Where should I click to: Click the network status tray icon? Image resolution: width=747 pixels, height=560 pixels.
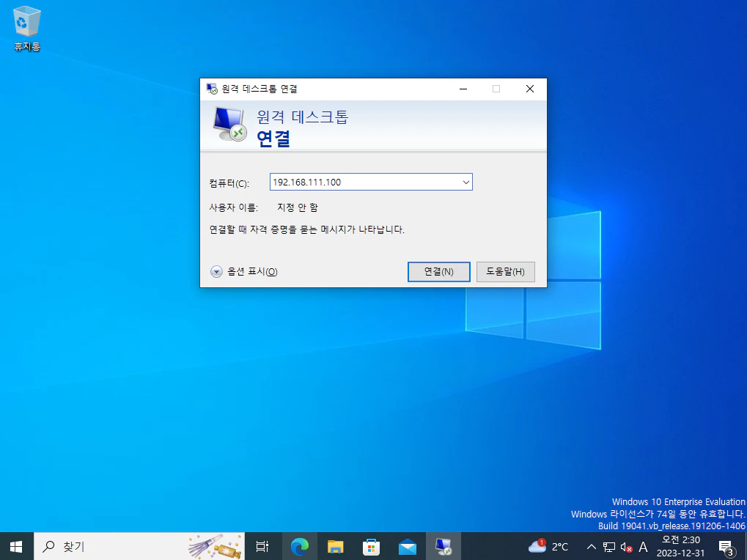pos(609,547)
